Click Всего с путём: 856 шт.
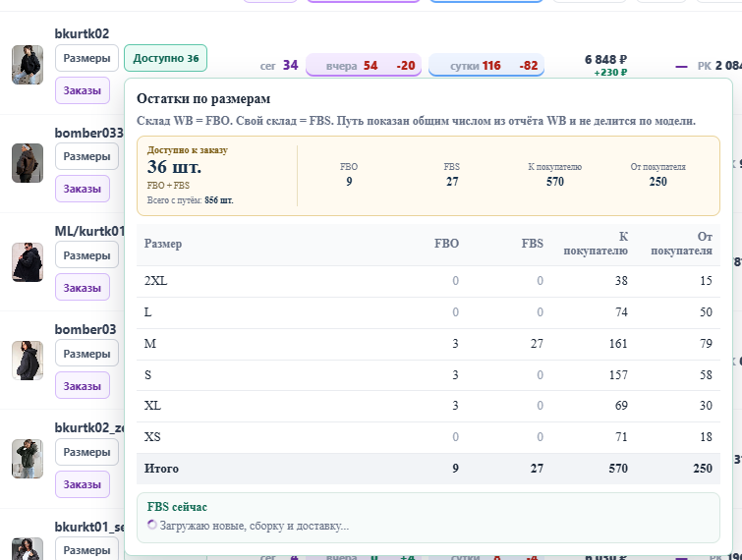 coord(190,200)
